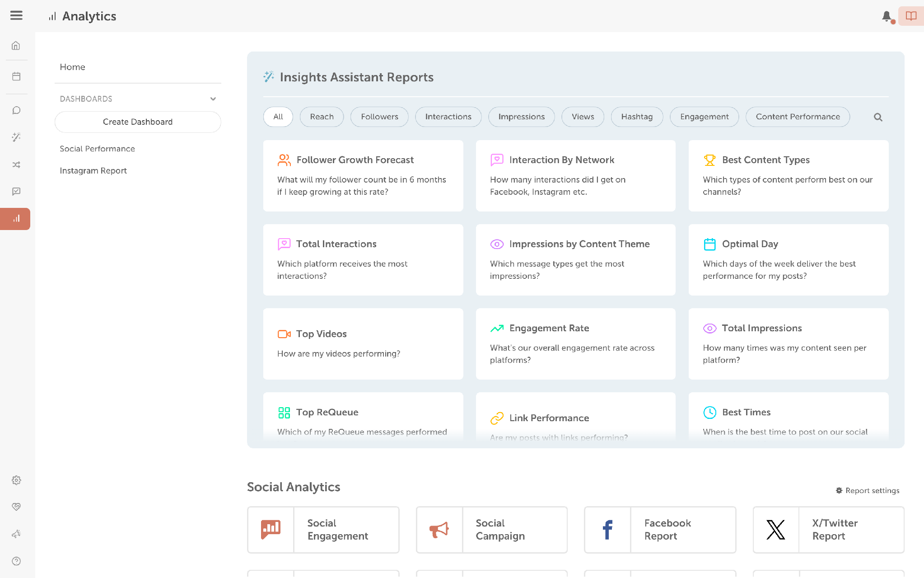Filter reports by Content Performance

coord(798,117)
